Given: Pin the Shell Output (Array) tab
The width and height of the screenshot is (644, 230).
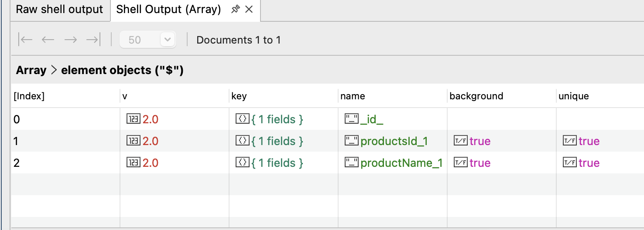Looking at the screenshot, I should [236, 9].
